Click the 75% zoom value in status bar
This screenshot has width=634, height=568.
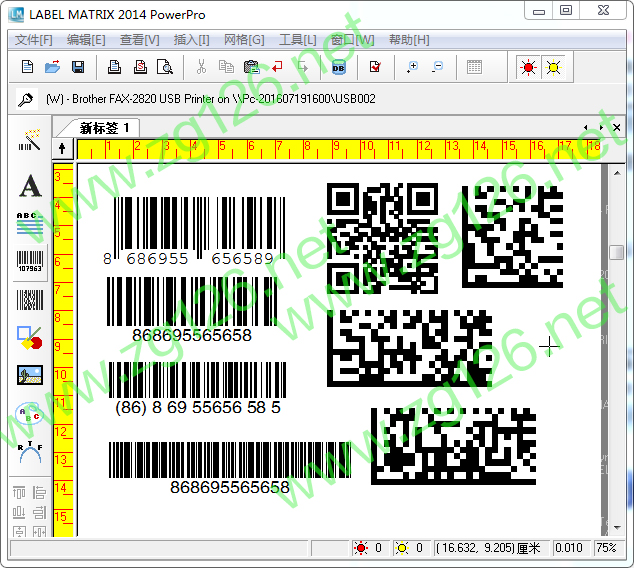click(607, 548)
